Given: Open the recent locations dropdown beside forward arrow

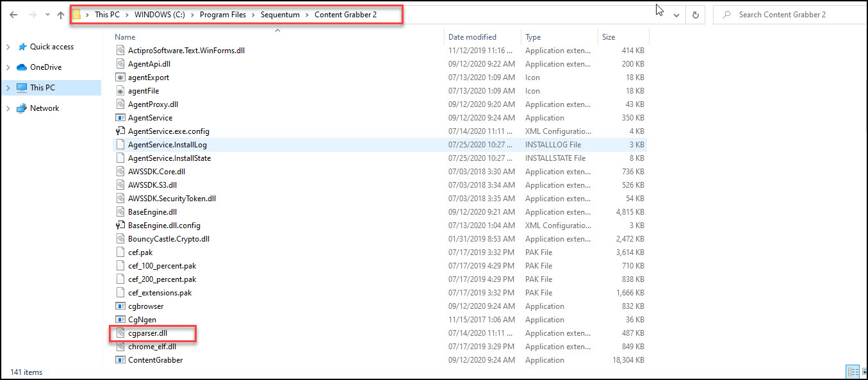Looking at the screenshot, I should 47,14.
